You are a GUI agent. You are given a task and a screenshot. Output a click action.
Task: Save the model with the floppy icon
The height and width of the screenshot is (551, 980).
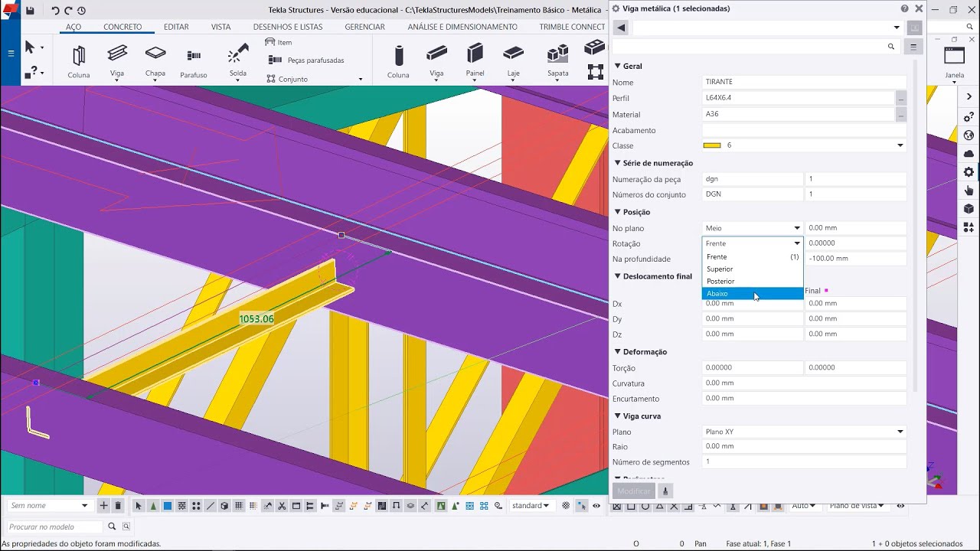pos(30,11)
